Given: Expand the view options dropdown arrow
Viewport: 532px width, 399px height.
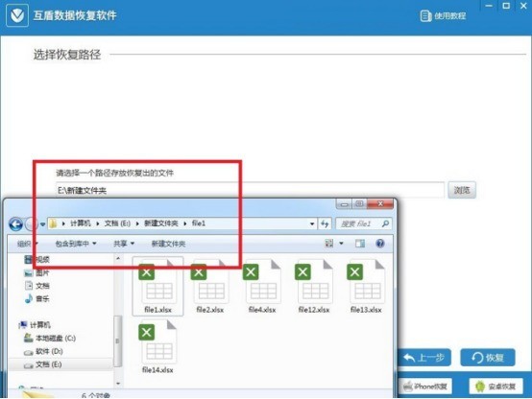Looking at the screenshot, I should (341, 244).
